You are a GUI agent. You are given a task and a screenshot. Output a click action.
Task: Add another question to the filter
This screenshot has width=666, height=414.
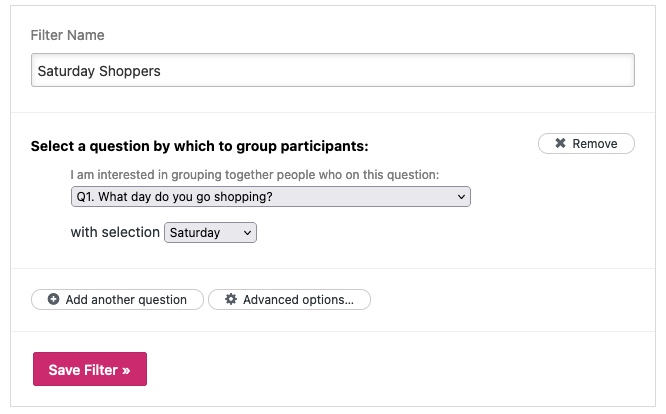[x=117, y=299]
